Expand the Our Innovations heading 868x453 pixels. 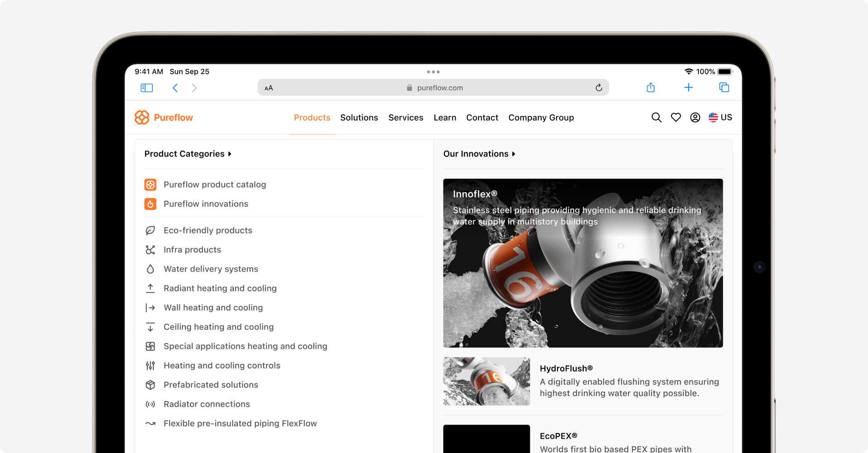click(x=479, y=154)
